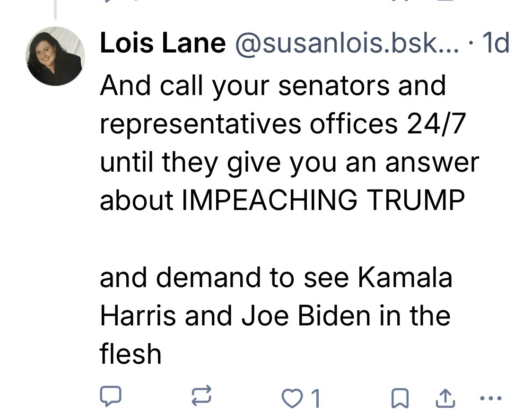Viewport: 532px width, 420px height.
Task: Tap the share icon on the post
Action: pos(445,397)
